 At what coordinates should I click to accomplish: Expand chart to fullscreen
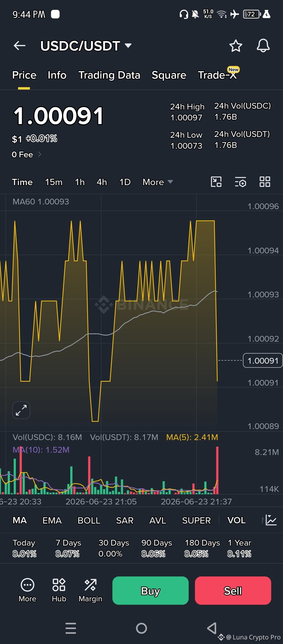(21, 410)
